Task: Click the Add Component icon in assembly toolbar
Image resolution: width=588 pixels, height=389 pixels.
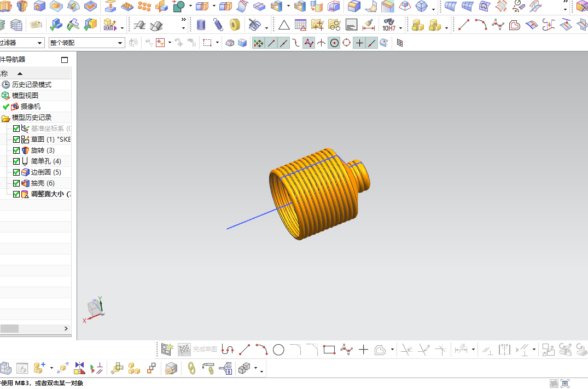Action: [39, 368]
